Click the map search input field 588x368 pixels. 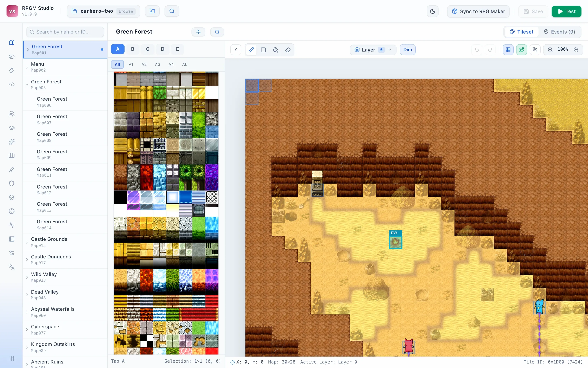click(x=65, y=32)
